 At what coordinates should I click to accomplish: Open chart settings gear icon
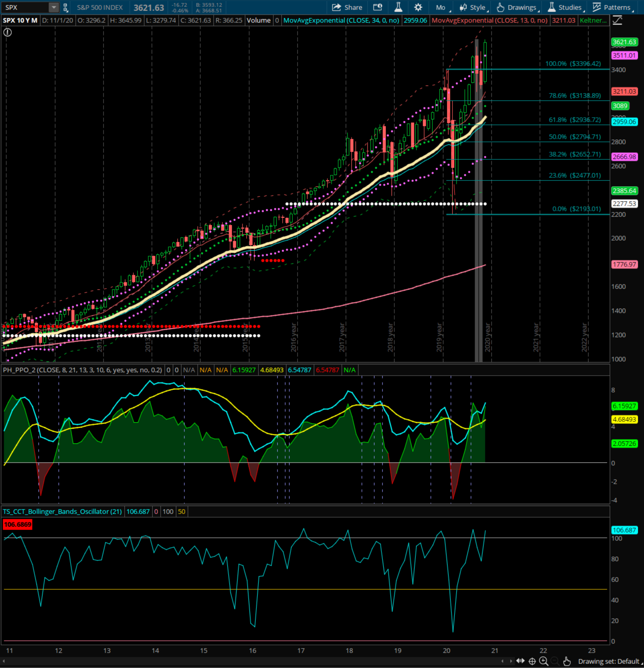coord(418,7)
